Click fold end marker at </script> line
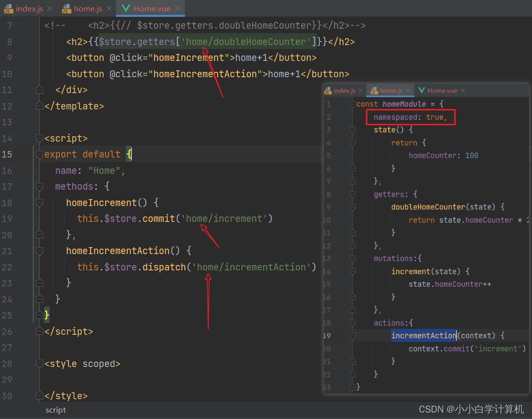The width and height of the screenshot is (532, 419). [x=39, y=331]
